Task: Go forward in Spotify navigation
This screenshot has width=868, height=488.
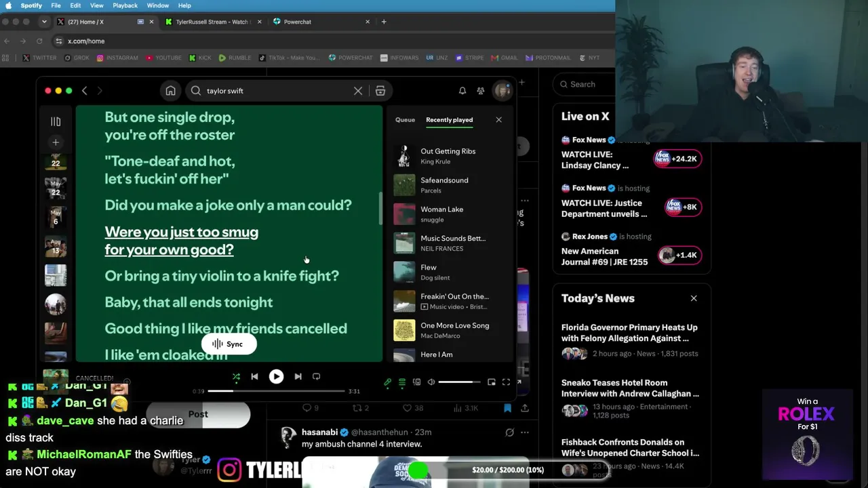Action: tap(100, 91)
